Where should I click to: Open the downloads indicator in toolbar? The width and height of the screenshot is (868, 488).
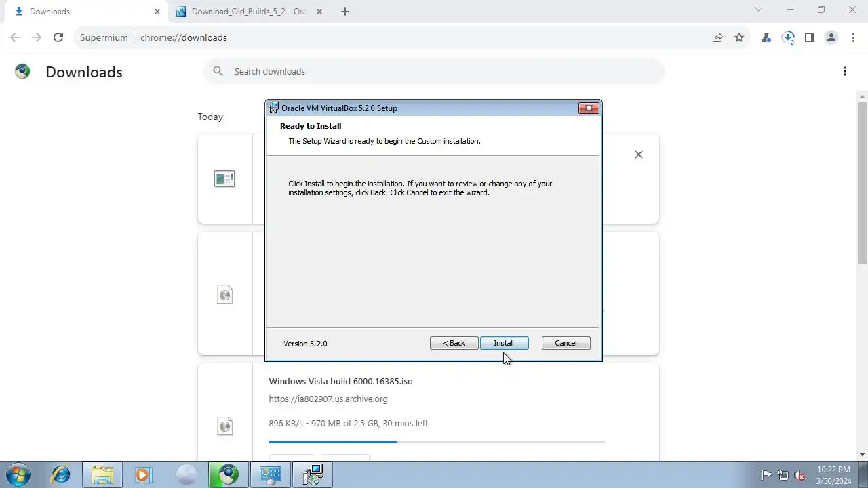coord(788,37)
